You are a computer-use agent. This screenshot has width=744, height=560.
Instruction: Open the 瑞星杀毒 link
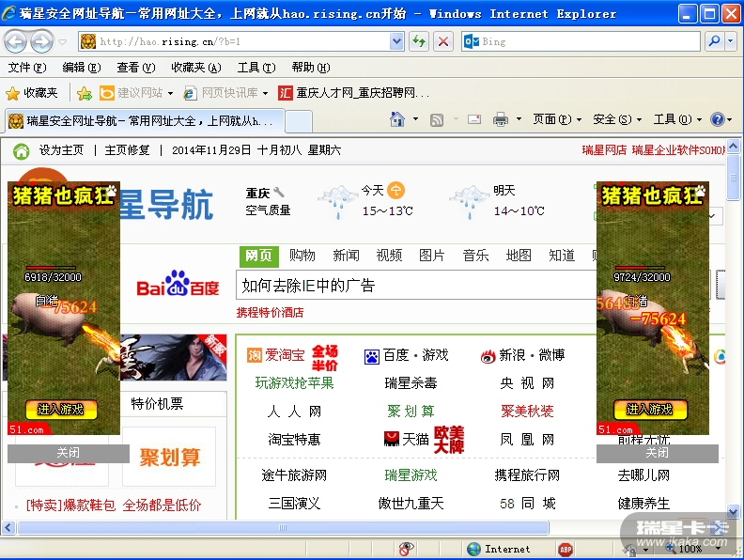click(x=411, y=383)
